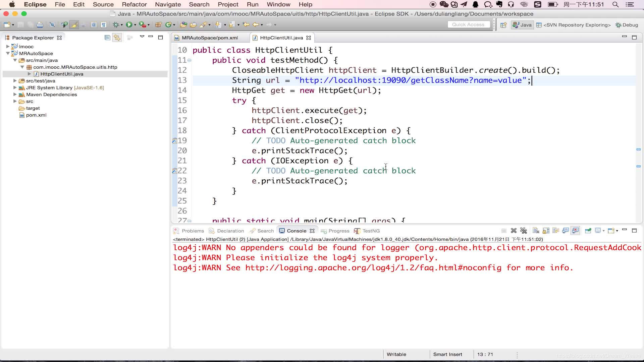Collapse the MRAutoSpace project node
Screen dimensions: 644x362
pos(8,53)
